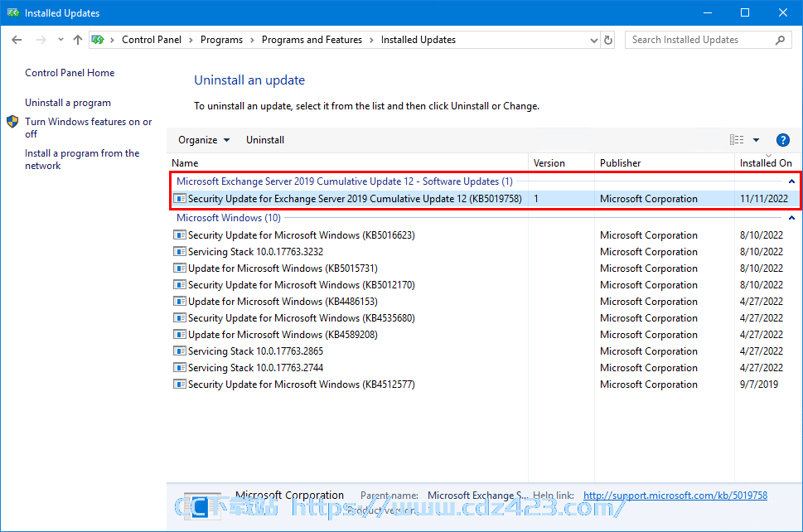Select Update for Microsoft Windows (KB4486153)

click(x=485, y=302)
